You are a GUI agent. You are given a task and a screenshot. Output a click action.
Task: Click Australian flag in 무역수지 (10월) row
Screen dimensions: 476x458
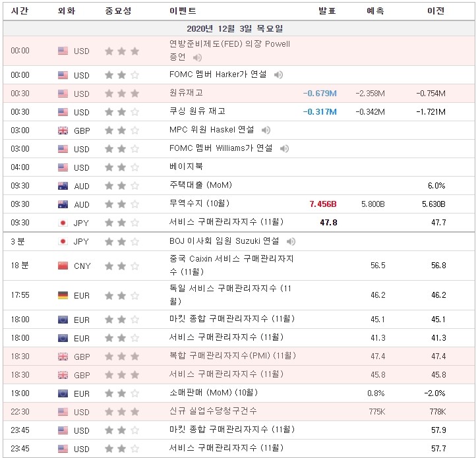click(63, 204)
